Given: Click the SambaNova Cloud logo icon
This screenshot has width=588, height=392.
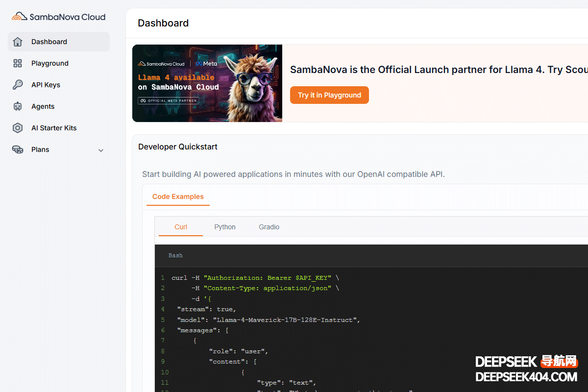Looking at the screenshot, I should [x=19, y=17].
